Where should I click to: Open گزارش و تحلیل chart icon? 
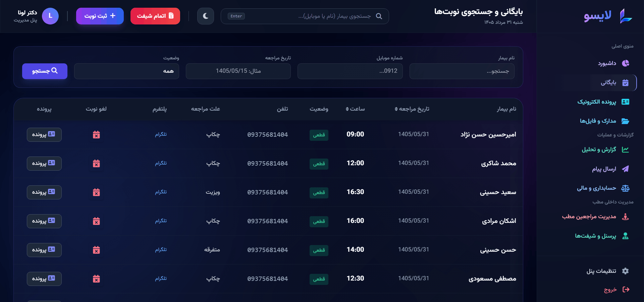coord(626,150)
